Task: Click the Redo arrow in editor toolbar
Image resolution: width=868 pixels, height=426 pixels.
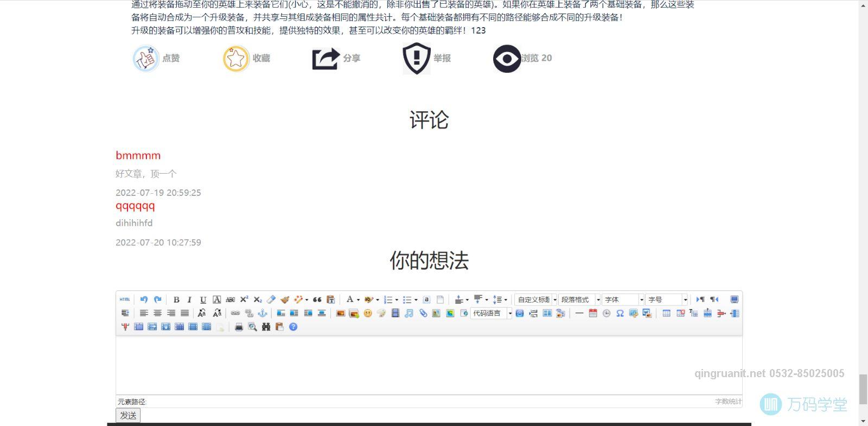Action: tap(157, 300)
